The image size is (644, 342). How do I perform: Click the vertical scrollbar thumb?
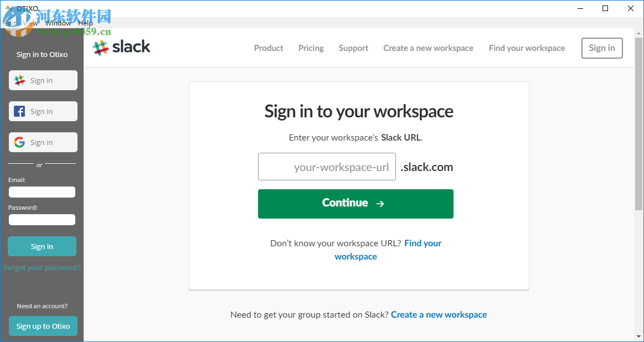pos(638,122)
